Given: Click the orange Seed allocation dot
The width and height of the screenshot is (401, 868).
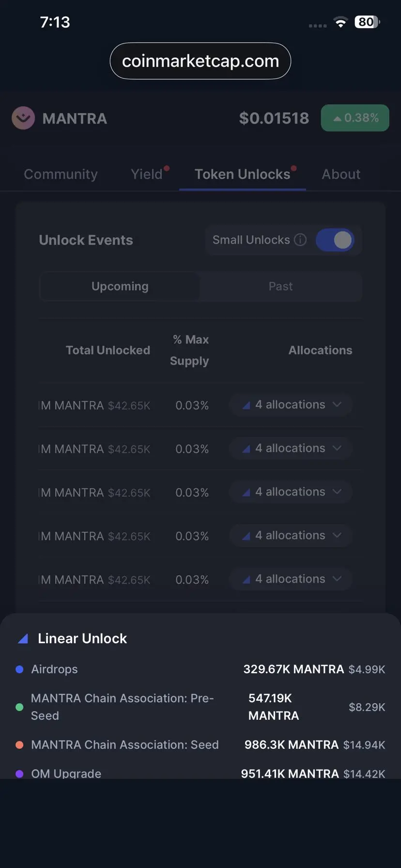Looking at the screenshot, I should [19, 745].
